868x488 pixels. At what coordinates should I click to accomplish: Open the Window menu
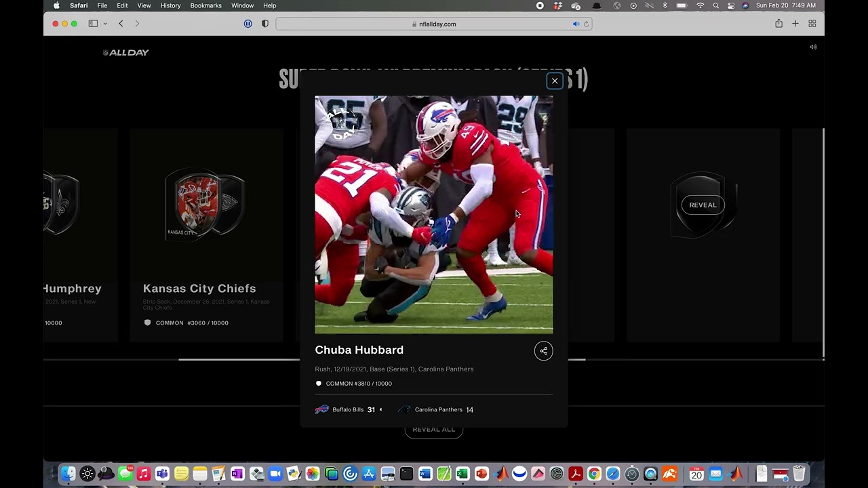coord(242,5)
